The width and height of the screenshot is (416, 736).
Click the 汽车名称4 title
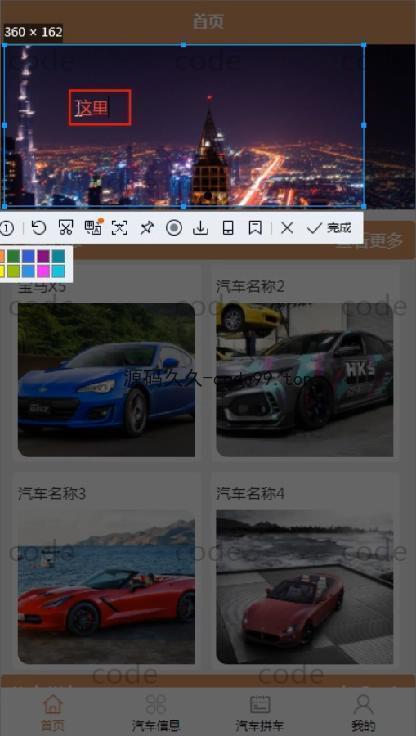250,494
